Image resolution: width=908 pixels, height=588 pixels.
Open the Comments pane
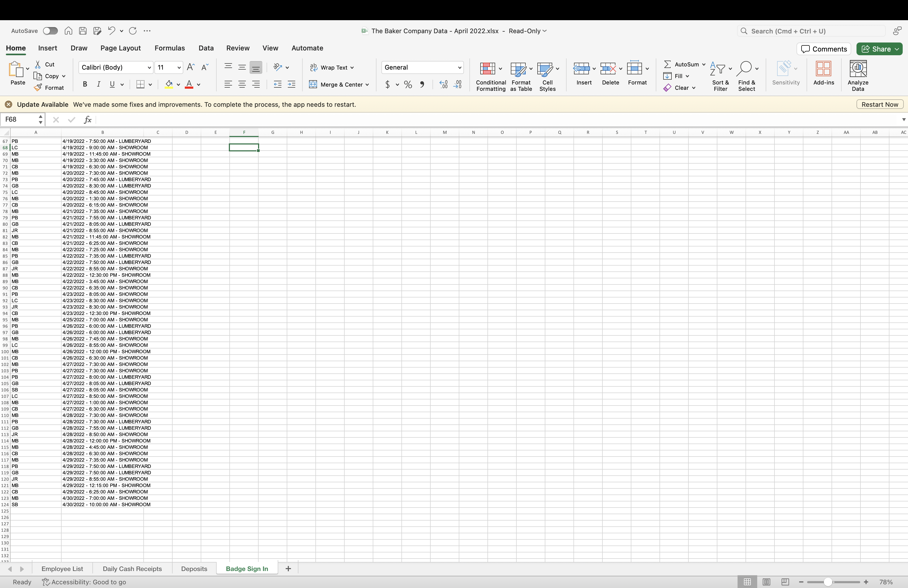[x=823, y=49]
